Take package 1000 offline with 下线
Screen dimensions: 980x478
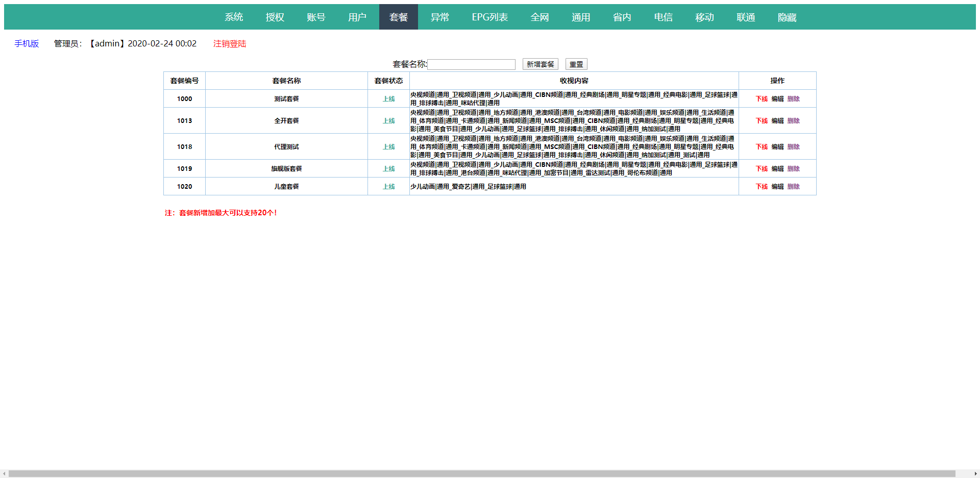tap(762, 99)
